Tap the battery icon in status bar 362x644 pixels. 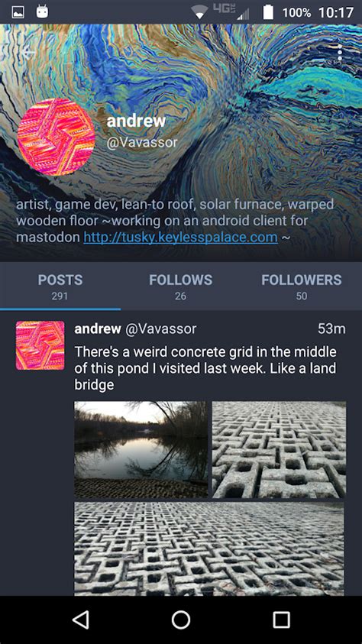(x=268, y=12)
